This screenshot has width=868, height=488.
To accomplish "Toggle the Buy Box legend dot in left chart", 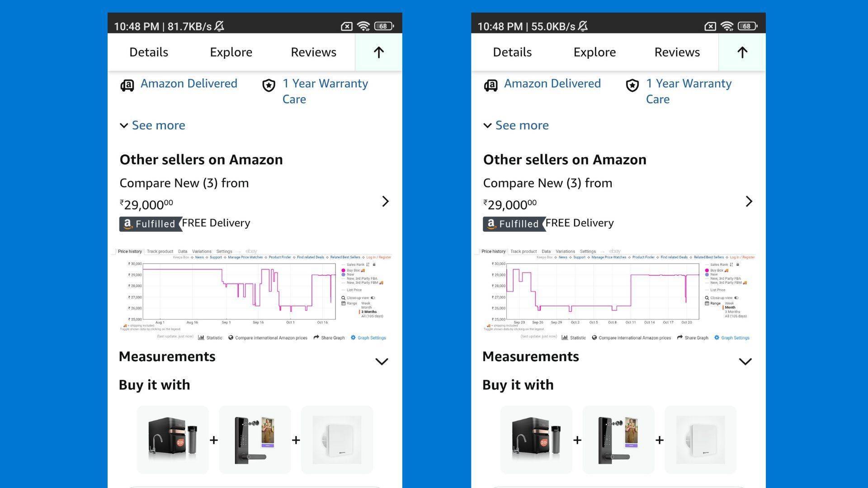I will (x=344, y=270).
